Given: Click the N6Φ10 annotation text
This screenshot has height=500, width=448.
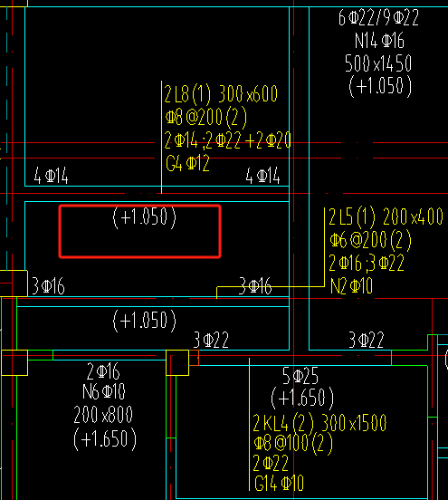Looking at the screenshot, I should pos(103,391).
